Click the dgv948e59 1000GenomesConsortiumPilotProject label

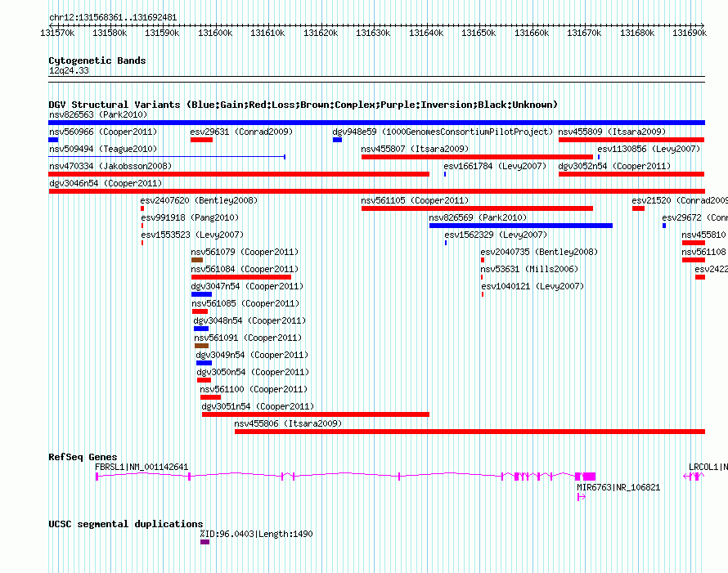pos(443,132)
